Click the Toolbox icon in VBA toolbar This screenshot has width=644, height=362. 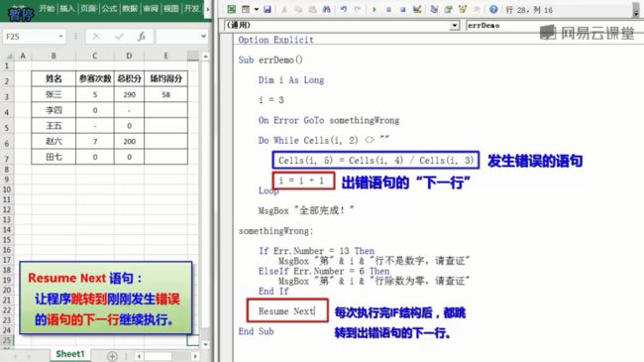click(x=477, y=9)
